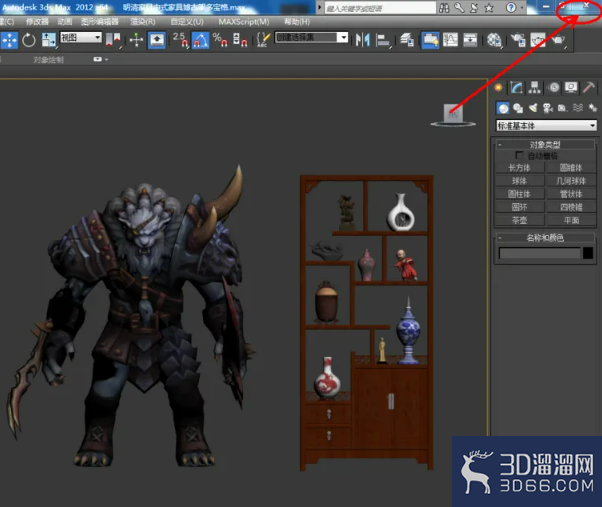The image size is (602, 507).
Task: Open the 标准基本体 dropdown
Action: pyautogui.click(x=546, y=126)
